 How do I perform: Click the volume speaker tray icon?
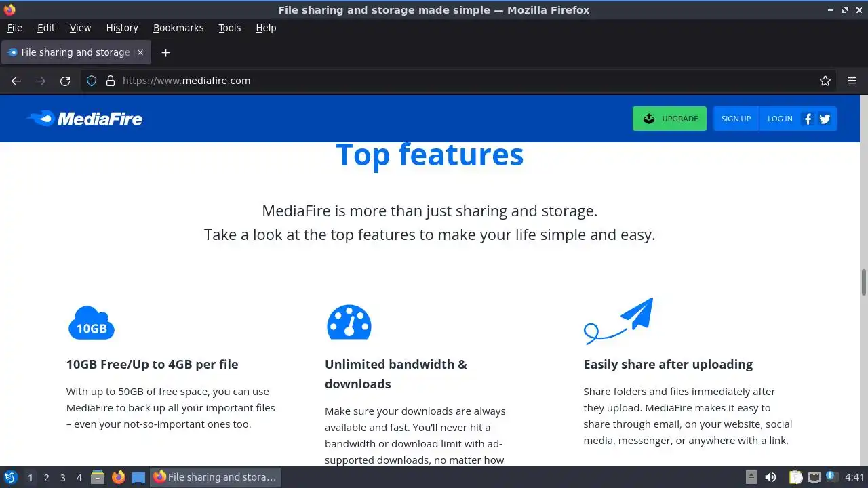pyautogui.click(x=770, y=477)
